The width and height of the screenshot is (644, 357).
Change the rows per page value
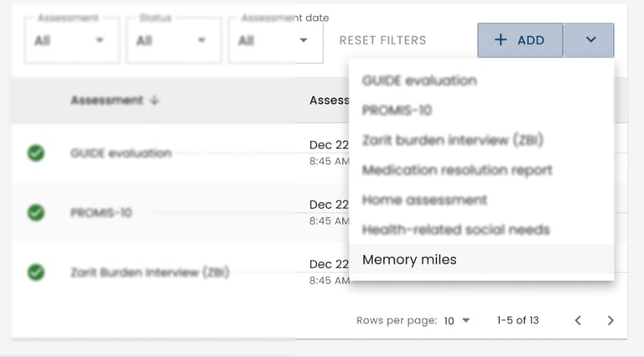[x=458, y=320]
